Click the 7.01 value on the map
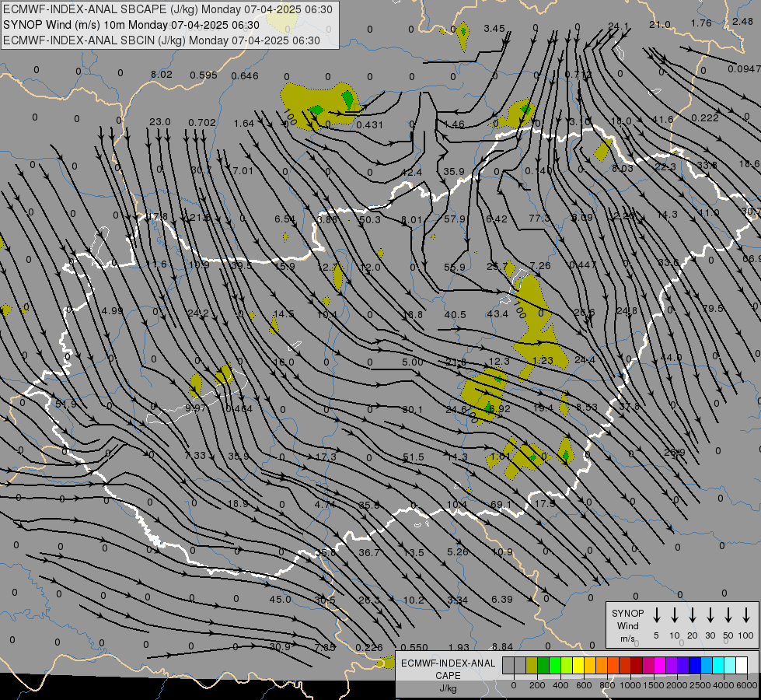Image resolution: width=761 pixels, height=700 pixels. click(243, 170)
